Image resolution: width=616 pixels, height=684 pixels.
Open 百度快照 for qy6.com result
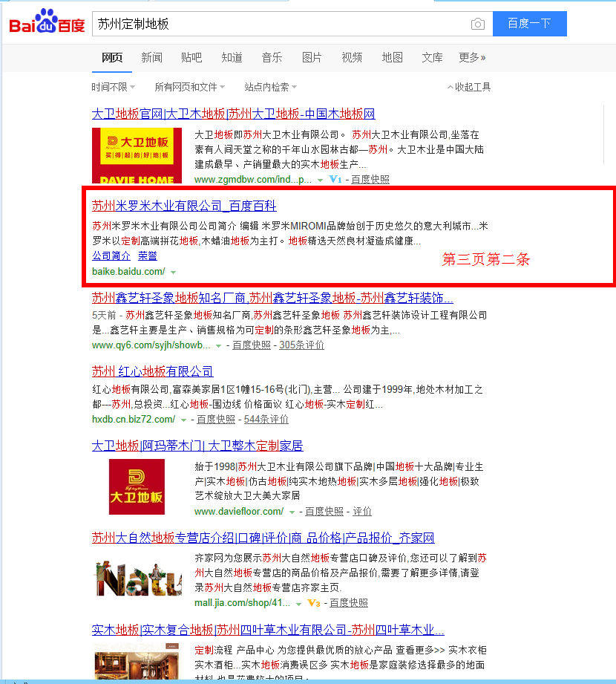(251, 345)
